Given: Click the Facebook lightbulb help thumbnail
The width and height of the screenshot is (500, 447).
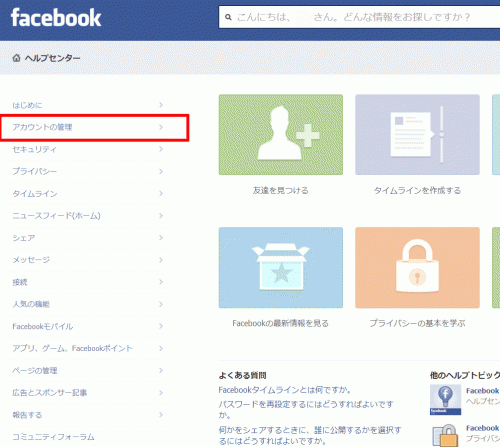Looking at the screenshot, I should click(x=445, y=400).
